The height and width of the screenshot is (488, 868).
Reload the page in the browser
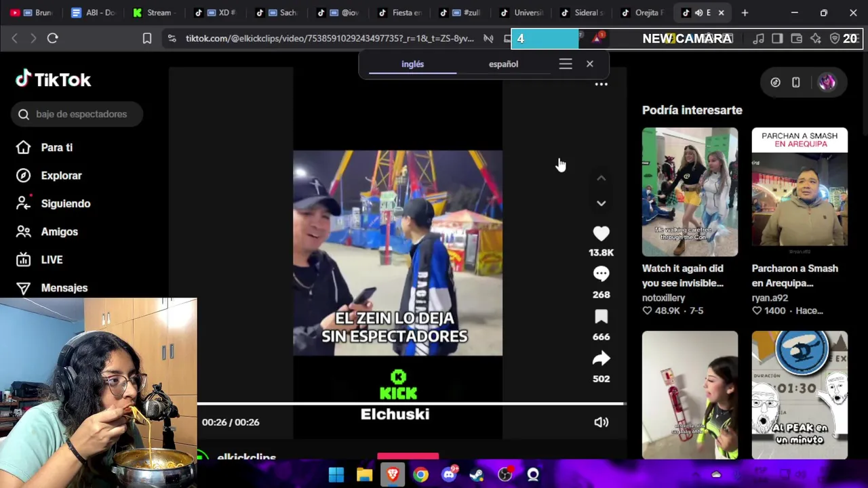pos(52,38)
